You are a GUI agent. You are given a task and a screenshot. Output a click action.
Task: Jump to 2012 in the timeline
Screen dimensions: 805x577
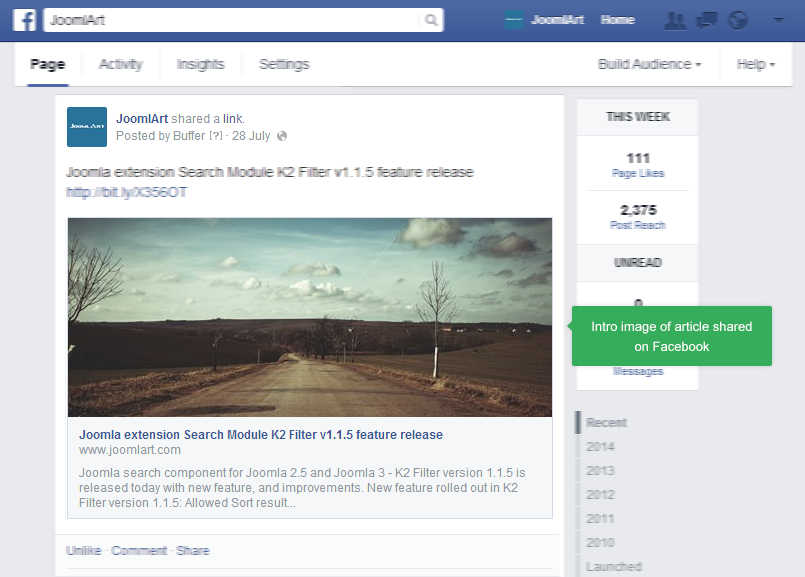tap(600, 495)
